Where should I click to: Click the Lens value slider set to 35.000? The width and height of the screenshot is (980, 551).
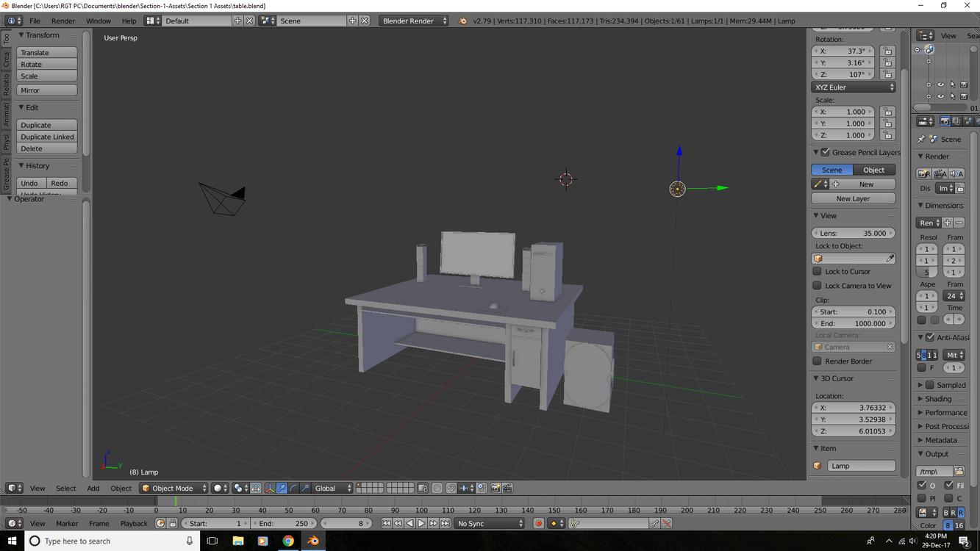coord(853,233)
